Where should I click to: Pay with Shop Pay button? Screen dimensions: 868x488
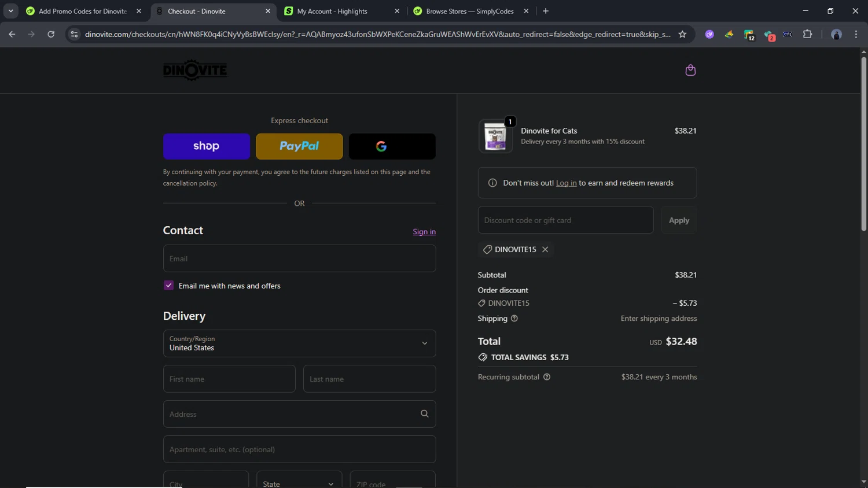point(206,146)
